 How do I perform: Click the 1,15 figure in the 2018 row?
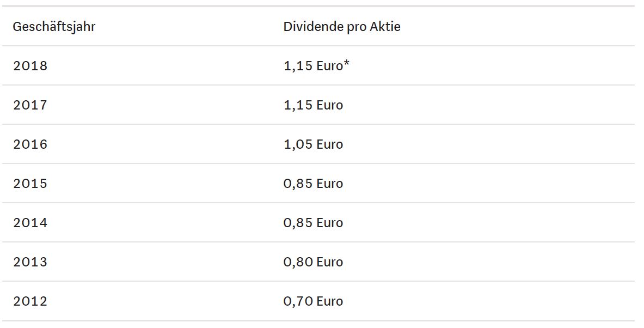(x=298, y=66)
